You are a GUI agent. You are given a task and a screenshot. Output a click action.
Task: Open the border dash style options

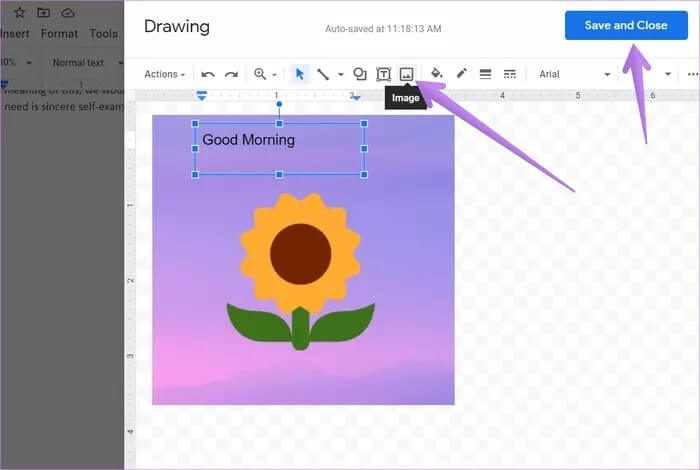pyautogui.click(x=510, y=74)
